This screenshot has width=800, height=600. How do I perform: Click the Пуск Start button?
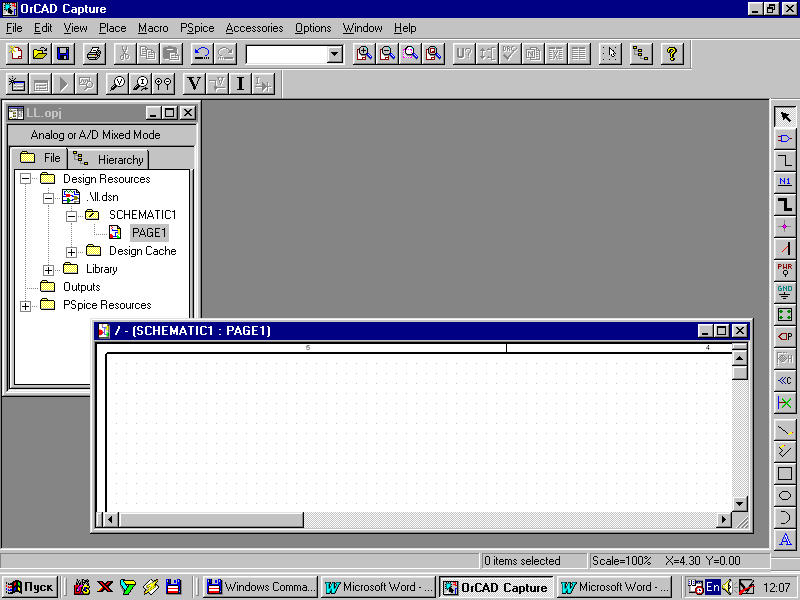pos(30,587)
